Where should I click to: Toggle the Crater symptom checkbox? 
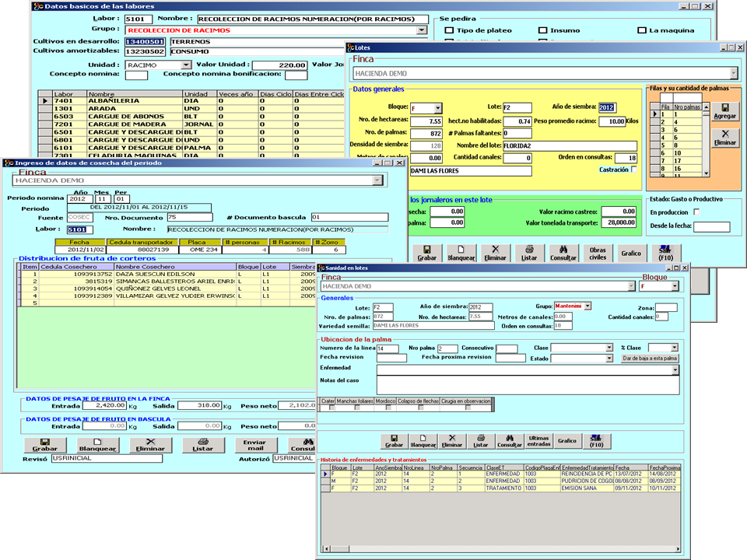pyautogui.click(x=331, y=408)
